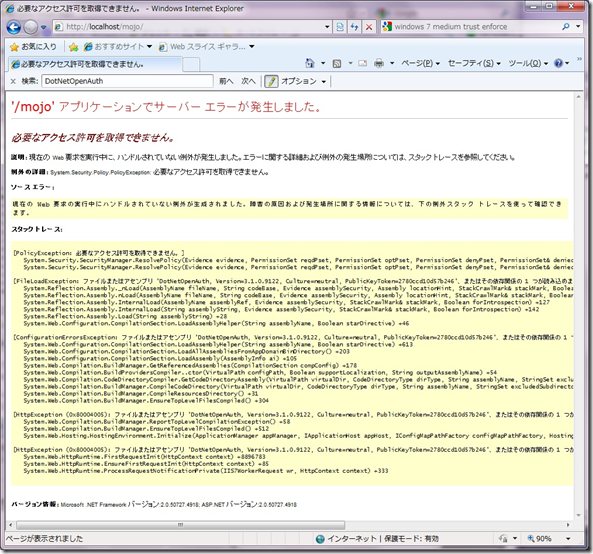Screen dimensions: 593x554
Task: Open the オプション find options dropdown
Action: (303, 81)
